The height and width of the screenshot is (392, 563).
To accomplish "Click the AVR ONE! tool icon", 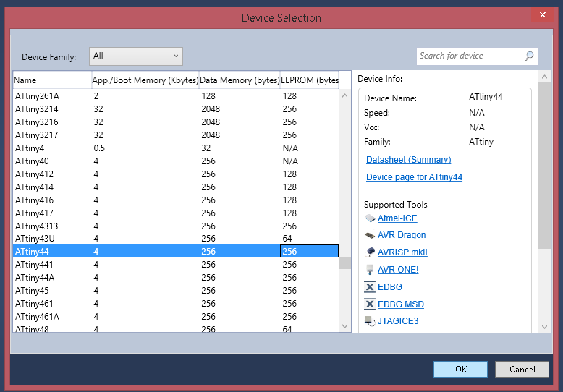I will [370, 270].
